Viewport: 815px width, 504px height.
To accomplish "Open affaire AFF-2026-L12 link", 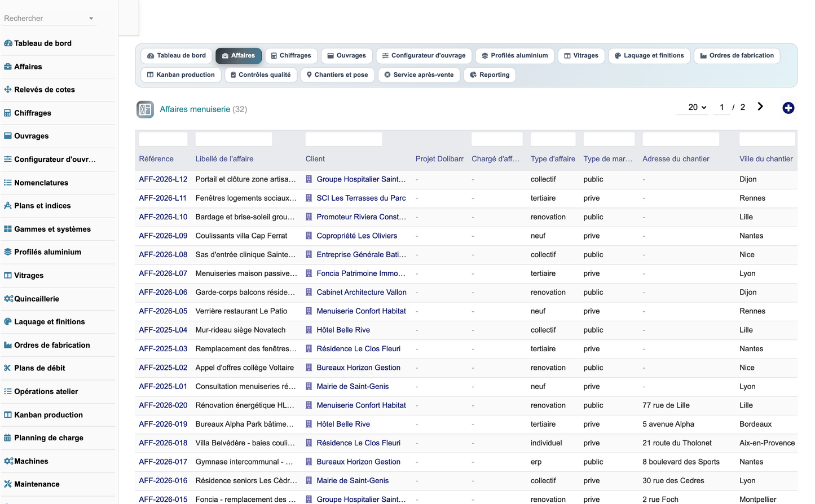I will point(163,179).
